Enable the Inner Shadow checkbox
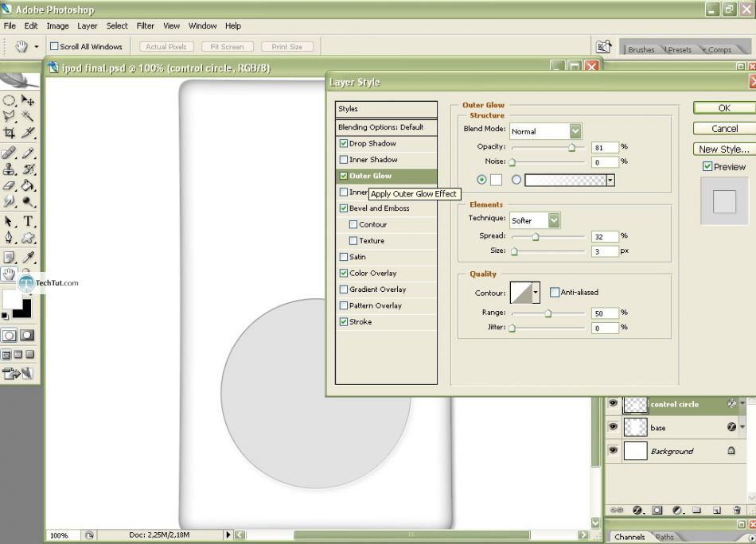756x544 pixels. click(x=343, y=160)
